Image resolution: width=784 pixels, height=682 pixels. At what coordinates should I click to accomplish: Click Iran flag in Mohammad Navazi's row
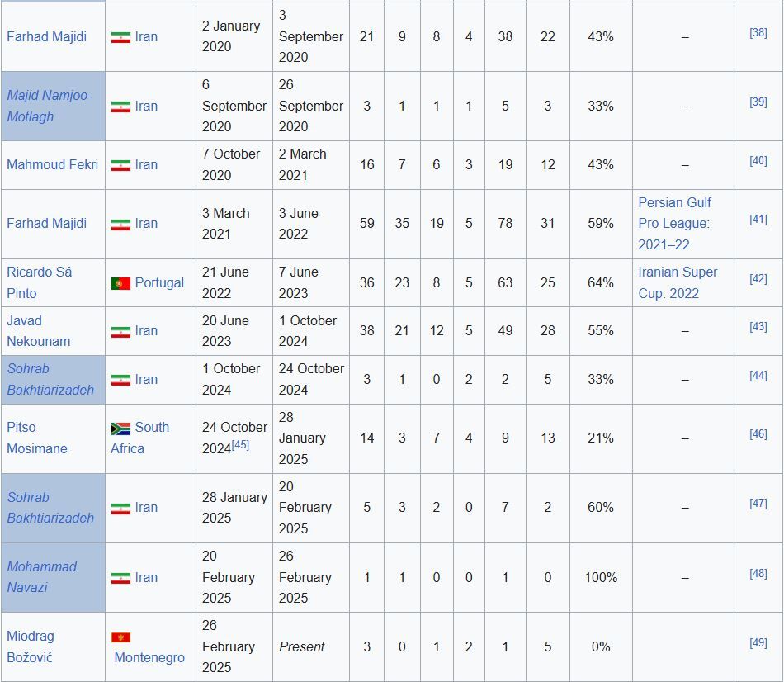pos(120,578)
